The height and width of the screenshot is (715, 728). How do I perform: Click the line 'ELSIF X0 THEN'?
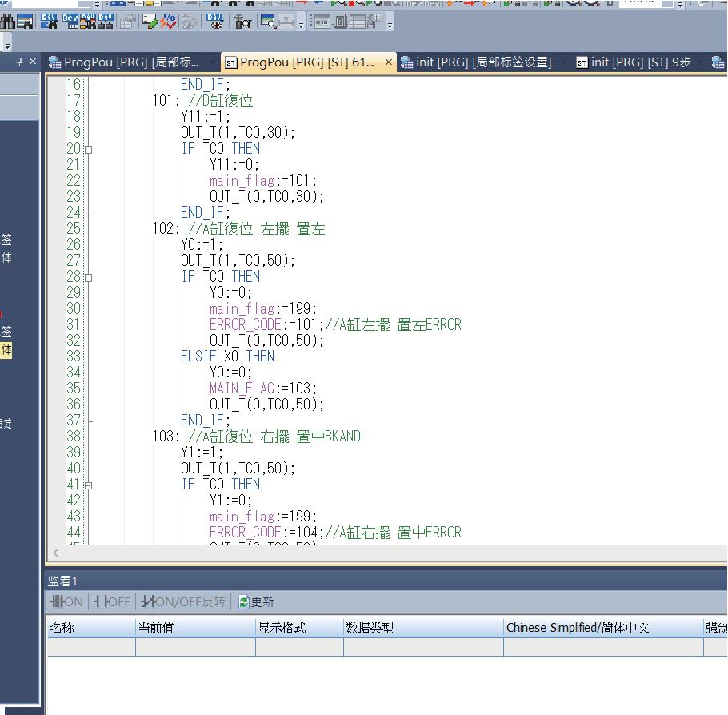[x=227, y=357]
